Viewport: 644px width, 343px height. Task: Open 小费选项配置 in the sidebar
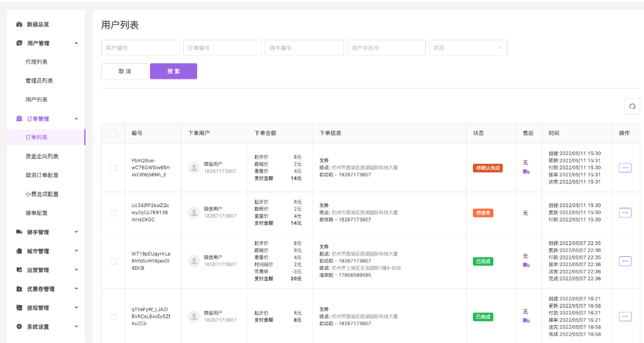(42, 194)
